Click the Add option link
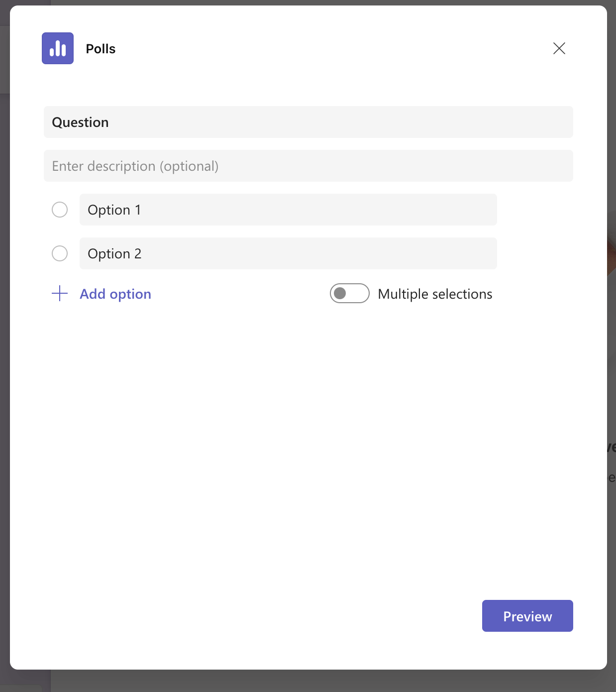This screenshot has width=616, height=692. point(115,294)
